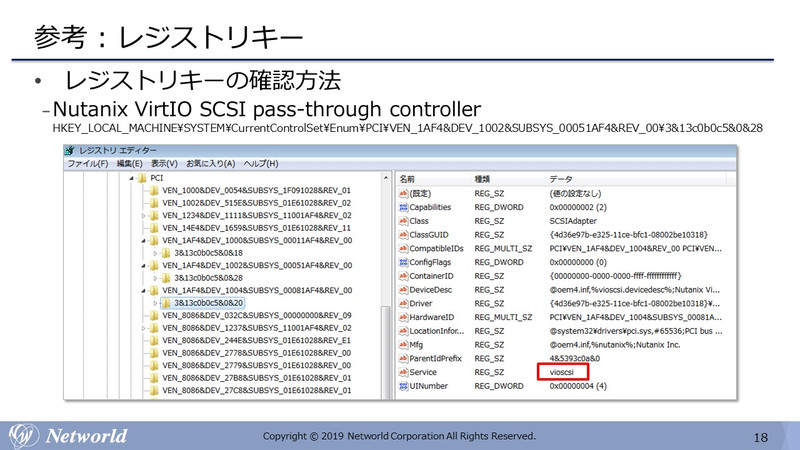This screenshot has width=800, height=450.
Task: Click folder icon of VEN_1000&DEV_0054 key
Action: (x=154, y=190)
